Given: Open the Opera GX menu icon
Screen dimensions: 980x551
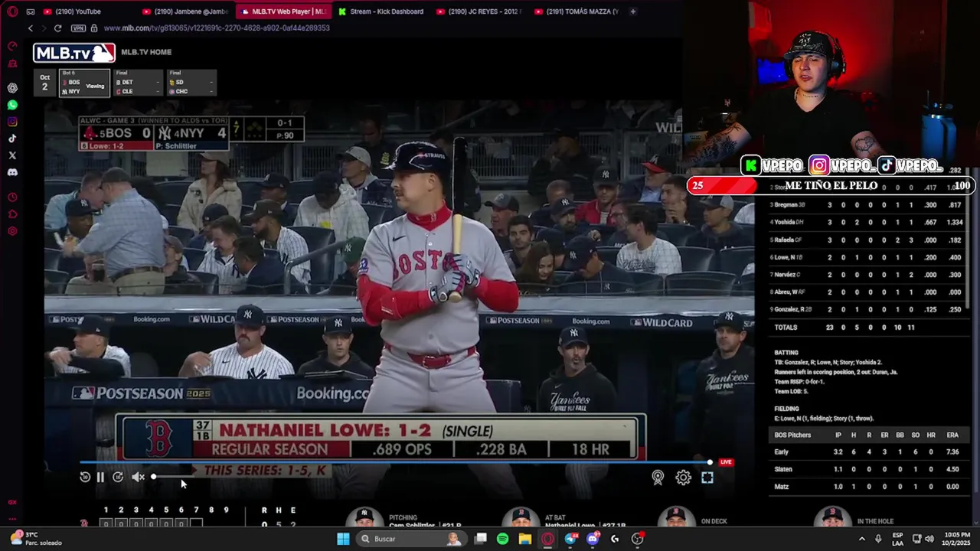Looking at the screenshot, I should pos(12,11).
